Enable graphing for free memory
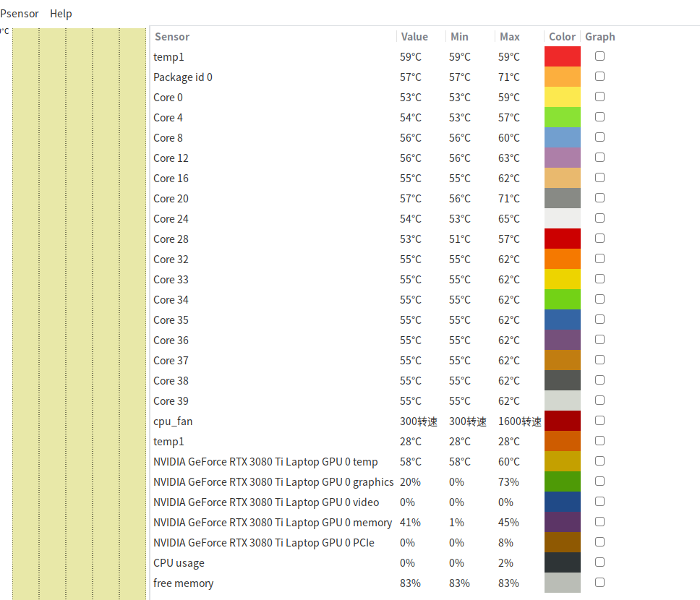 click(x=599, y=583)
